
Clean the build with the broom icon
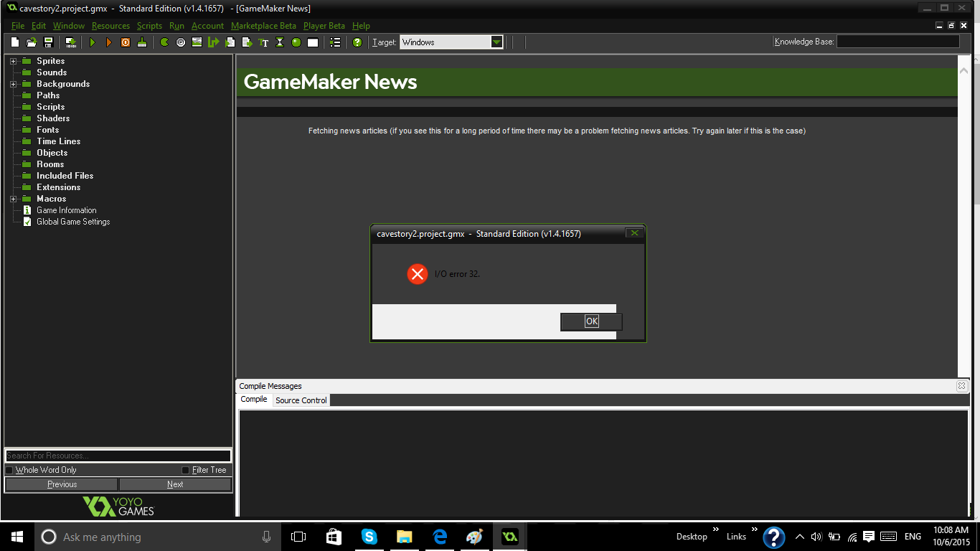(x=142, y=42)
